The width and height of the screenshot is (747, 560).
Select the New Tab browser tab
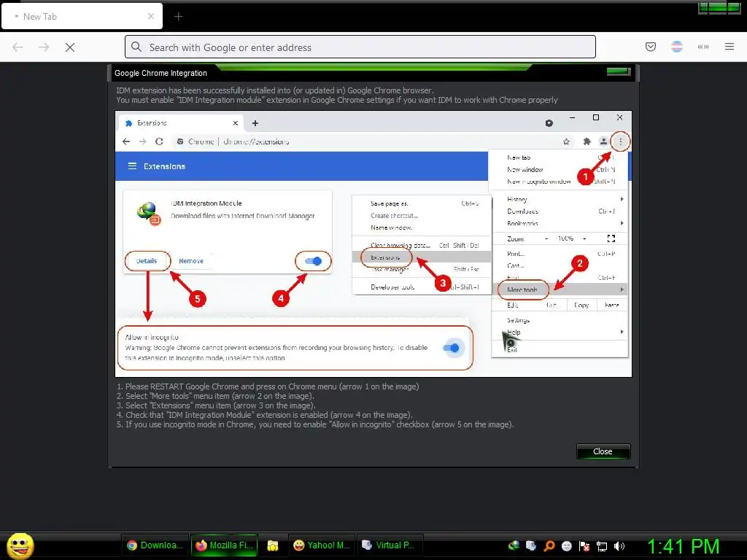click(x=82, y=16)
